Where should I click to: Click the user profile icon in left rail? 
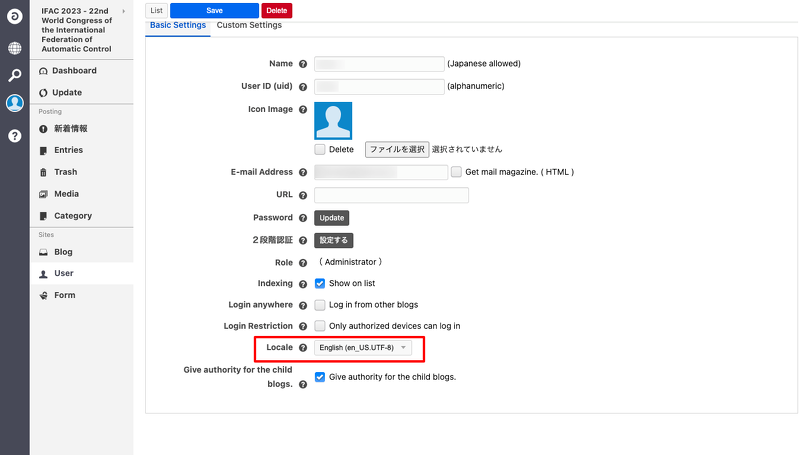[x=15, y=103]
